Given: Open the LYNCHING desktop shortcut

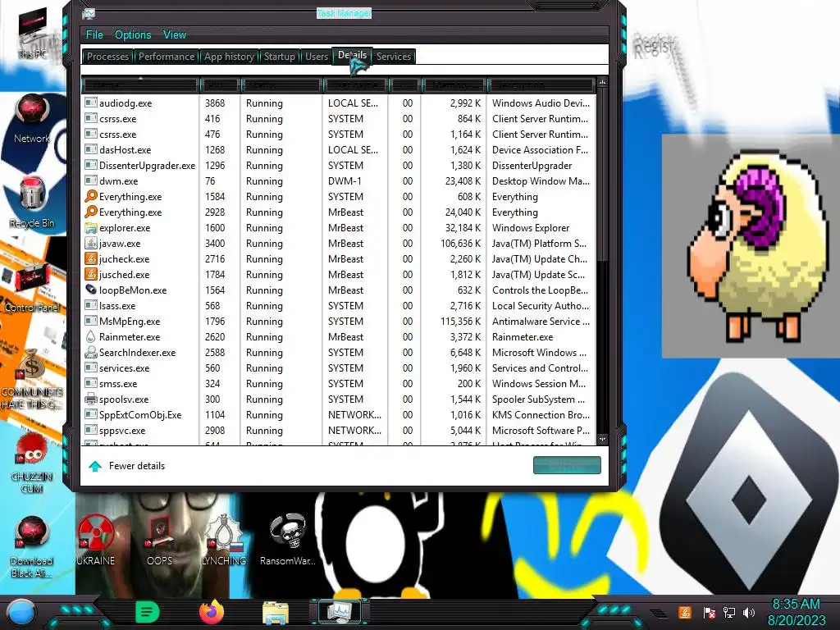Looking at the screenshot, I should [x=223, y=540].
